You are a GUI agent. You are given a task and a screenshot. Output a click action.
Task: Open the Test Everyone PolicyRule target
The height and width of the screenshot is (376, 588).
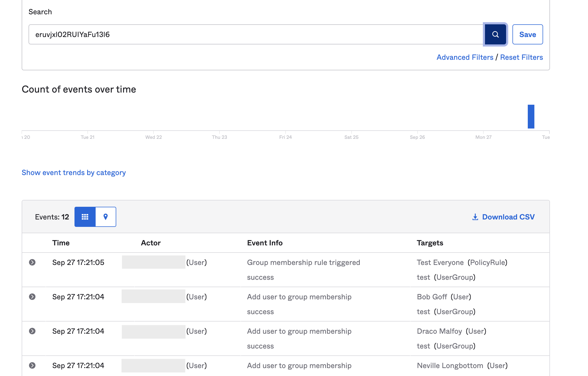coord(440,262)
